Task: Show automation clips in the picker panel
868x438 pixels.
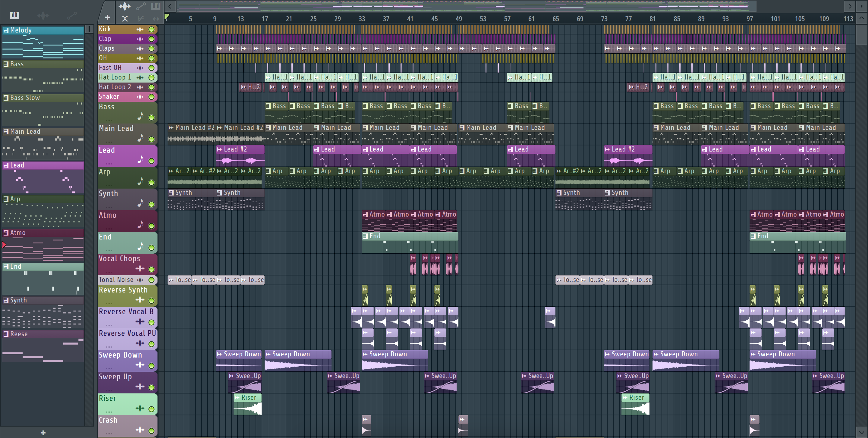Action: point(72,15)
